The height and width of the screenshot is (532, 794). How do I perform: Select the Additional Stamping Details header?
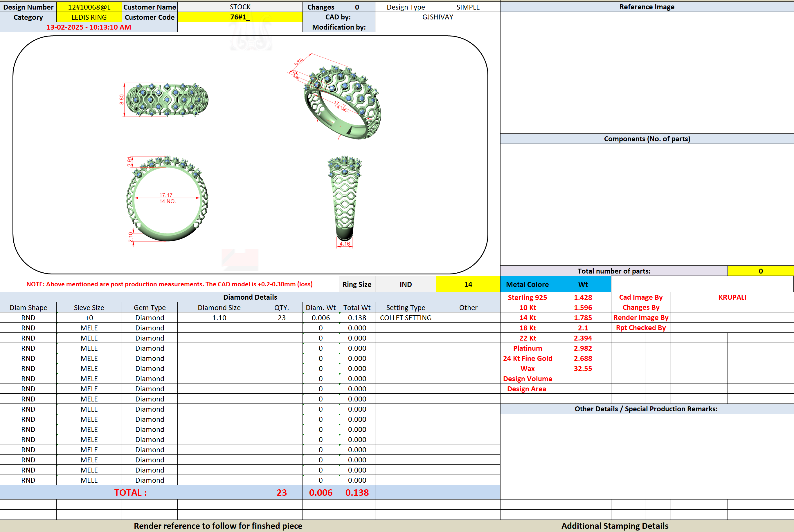(x=615, y=526)
